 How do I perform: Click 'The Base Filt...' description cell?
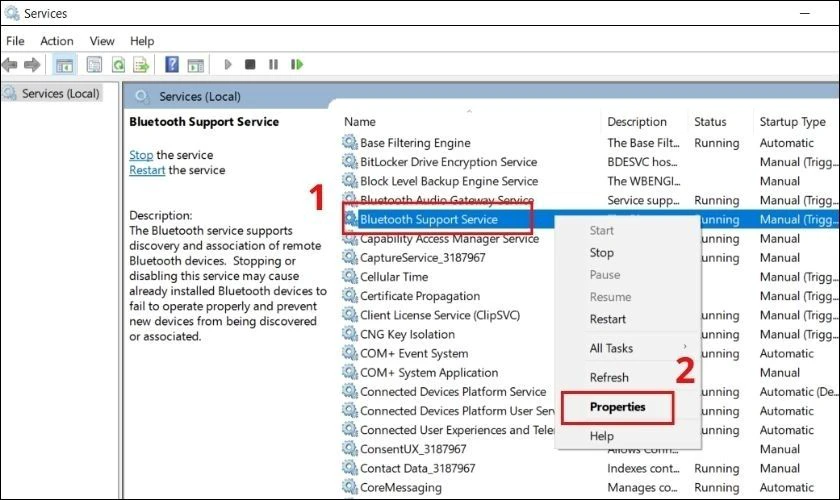point(643,143)
